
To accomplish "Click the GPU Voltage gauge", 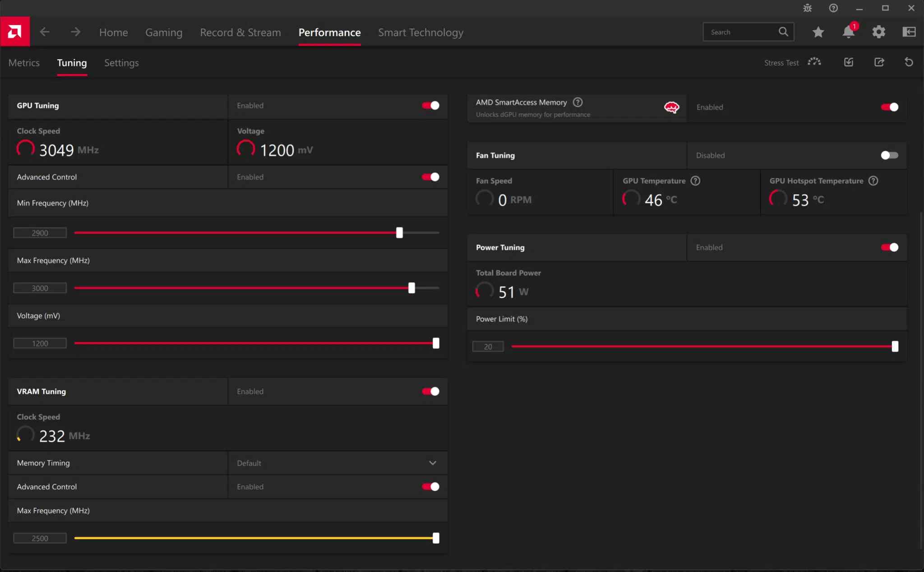I will pos(246,149).
